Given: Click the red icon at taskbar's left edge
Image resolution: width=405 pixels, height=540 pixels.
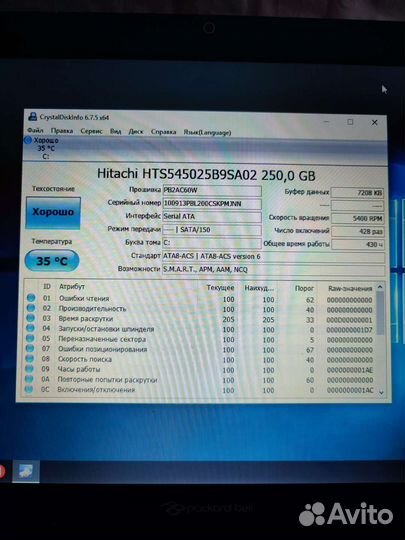Looking at the screenshot, I should (x=2, y=471).
